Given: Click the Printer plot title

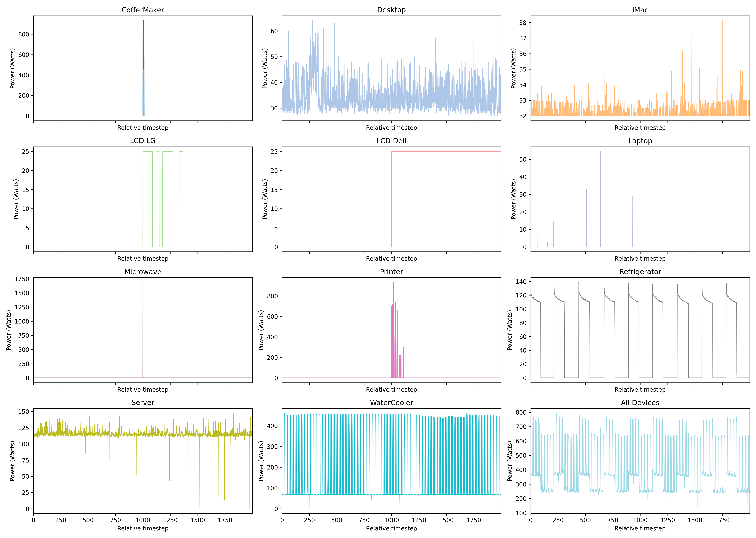Looking at the screenshot, I should click(391, 272).
